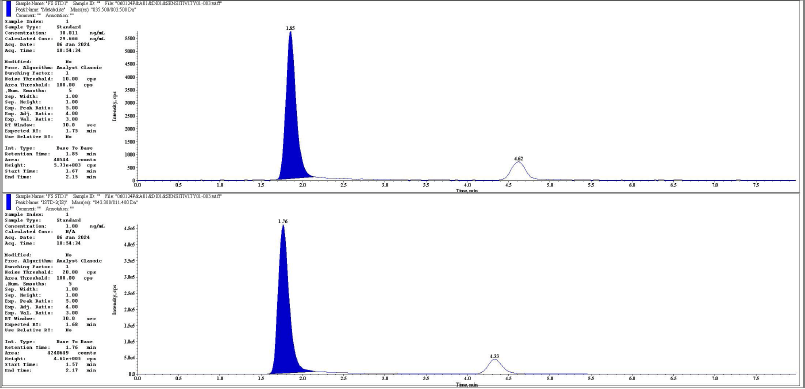
Task: Click the Noise Threshold 20.00 cps row
Action: click(50, 272)
